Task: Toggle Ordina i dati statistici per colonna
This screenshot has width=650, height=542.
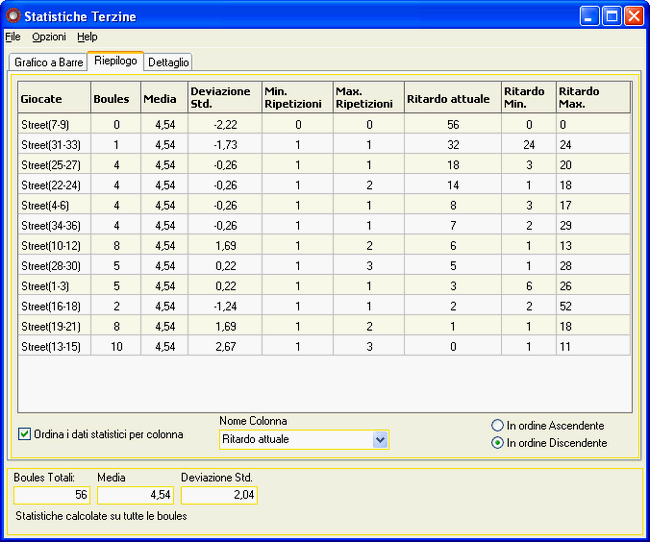Action: click(25, 434)
